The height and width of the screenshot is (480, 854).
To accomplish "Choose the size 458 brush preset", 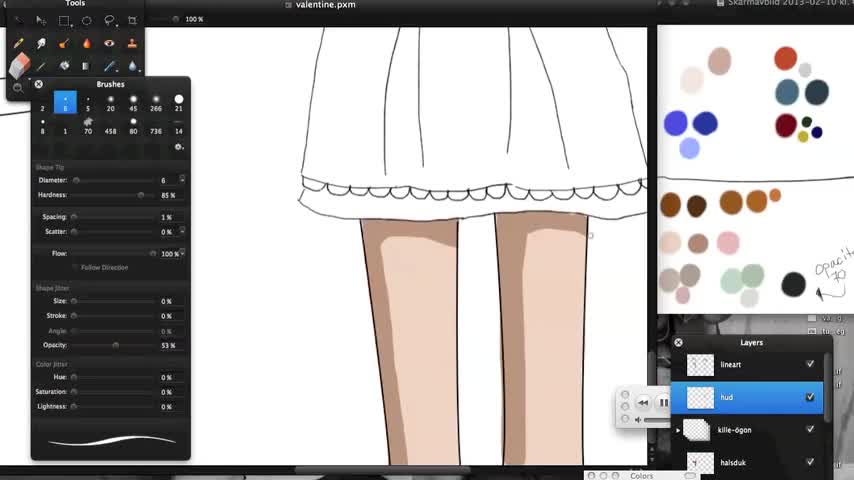I will click(x=111, y=125).
